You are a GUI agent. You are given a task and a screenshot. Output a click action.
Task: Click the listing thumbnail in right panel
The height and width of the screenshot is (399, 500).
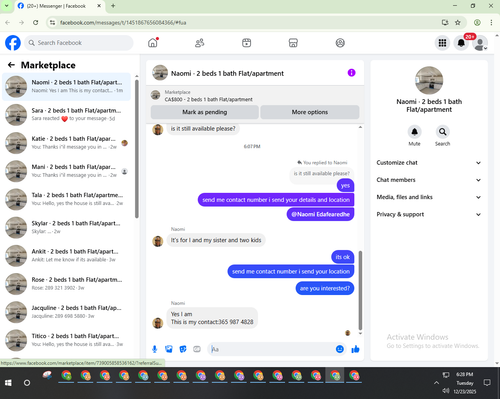coord(429,80)
